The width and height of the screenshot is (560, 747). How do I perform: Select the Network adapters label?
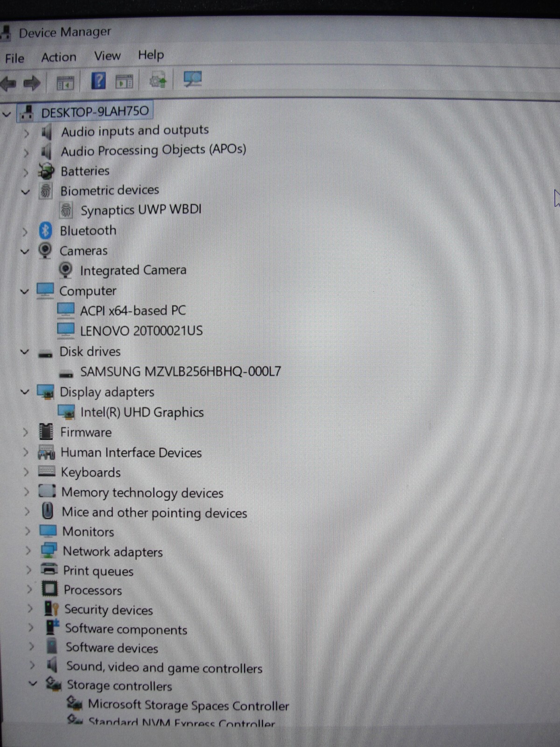(112, 551)
